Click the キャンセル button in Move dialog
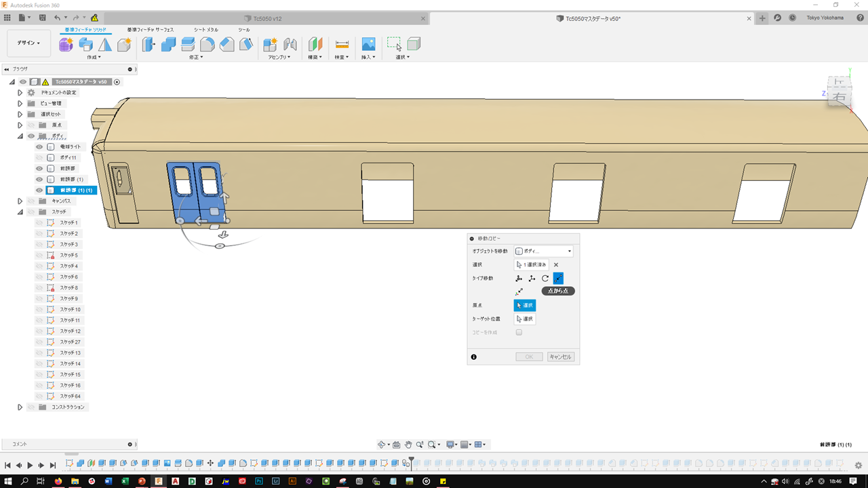Viewport: 868px width, 488px height. click(561, 357)
